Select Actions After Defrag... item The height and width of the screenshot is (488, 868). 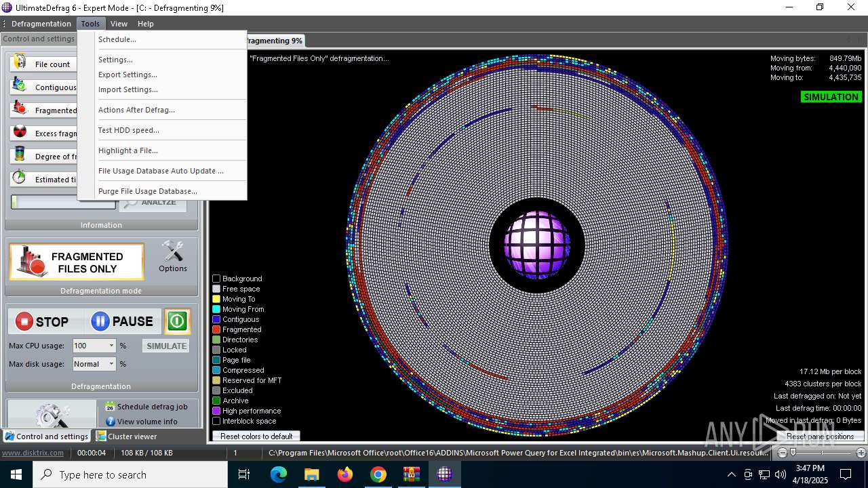click(x=161, y=110)
